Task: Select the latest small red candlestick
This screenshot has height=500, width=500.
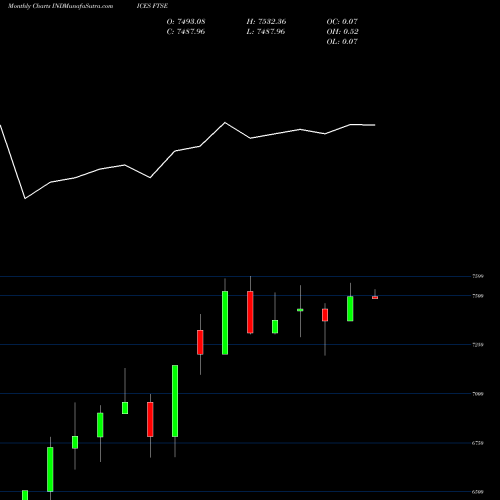Action: (375, 297)
